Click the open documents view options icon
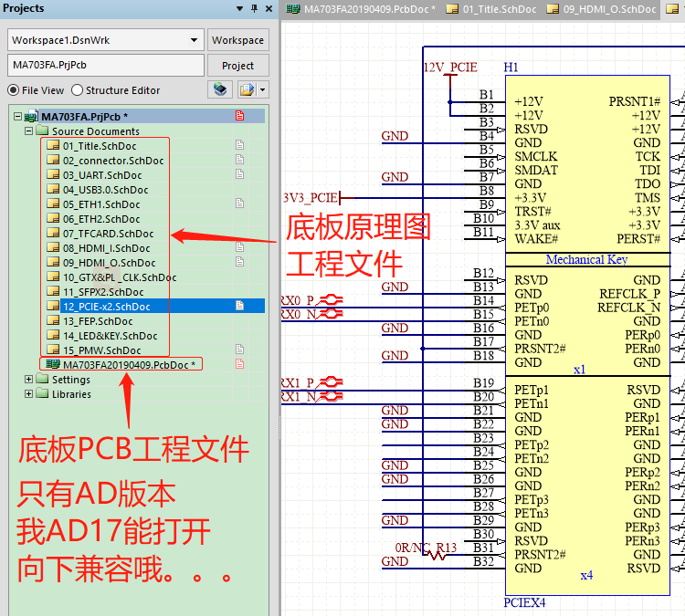 pyautogui.click(x=247, y=89)
